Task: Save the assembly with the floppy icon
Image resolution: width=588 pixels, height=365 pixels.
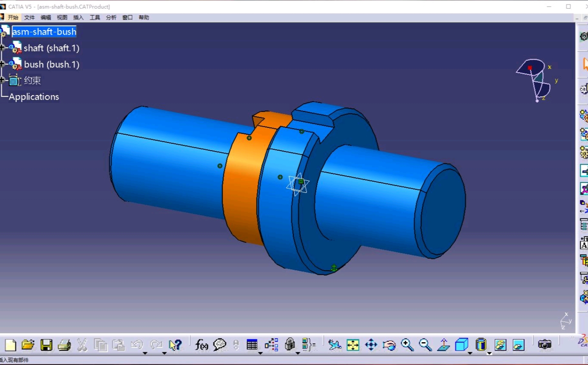Action: (x=46, y=345)
